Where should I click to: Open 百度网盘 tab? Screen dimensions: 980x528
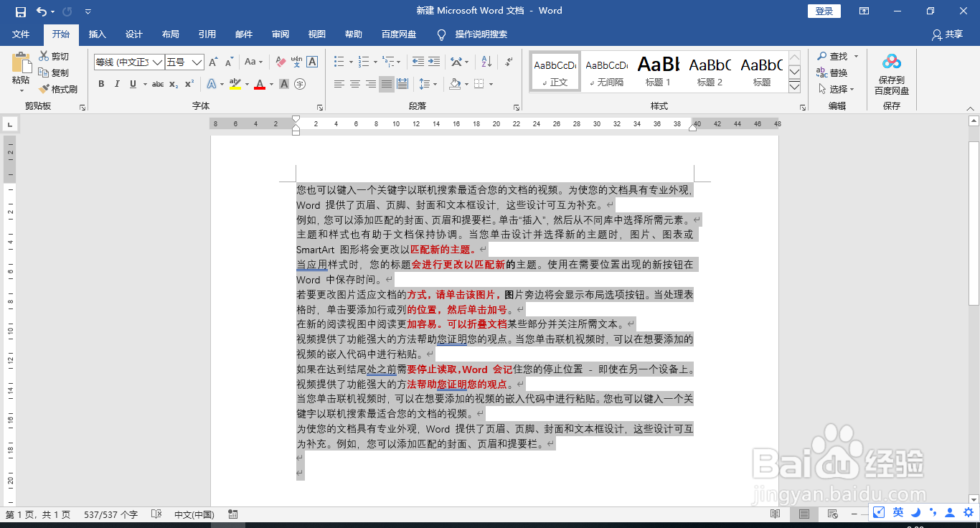pos(399,34)
